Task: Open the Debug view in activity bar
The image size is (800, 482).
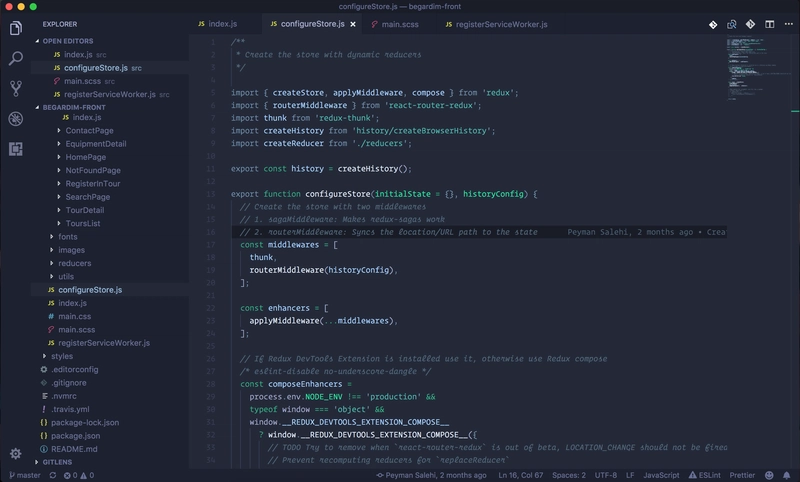Action: coord(15,119)
